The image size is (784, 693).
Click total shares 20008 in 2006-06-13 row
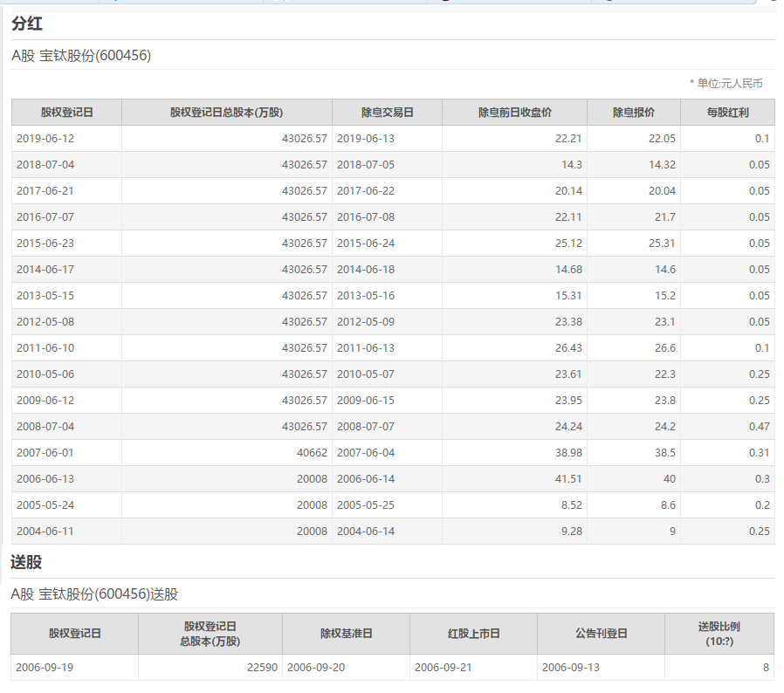312,479
